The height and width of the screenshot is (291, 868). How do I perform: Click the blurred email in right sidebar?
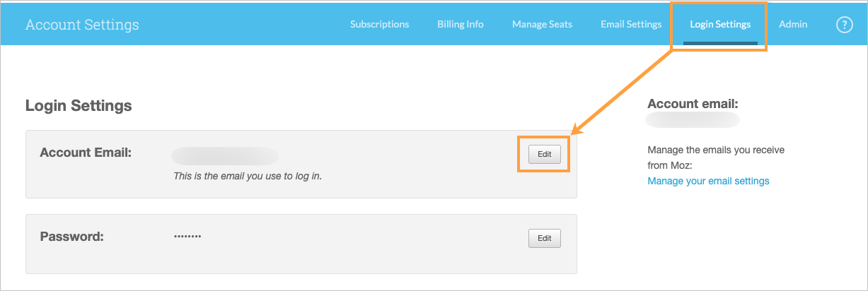pyautogui.click(x=693, y=120)
